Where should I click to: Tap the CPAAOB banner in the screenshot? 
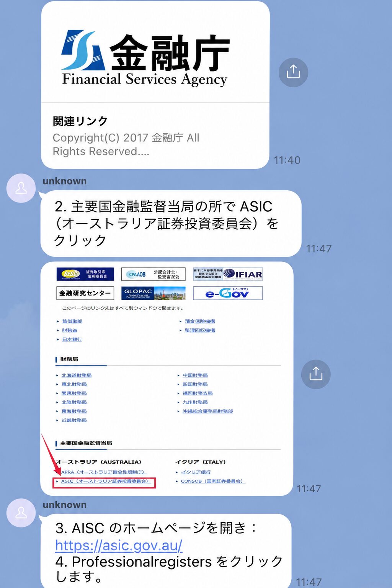tap(153, 274)
